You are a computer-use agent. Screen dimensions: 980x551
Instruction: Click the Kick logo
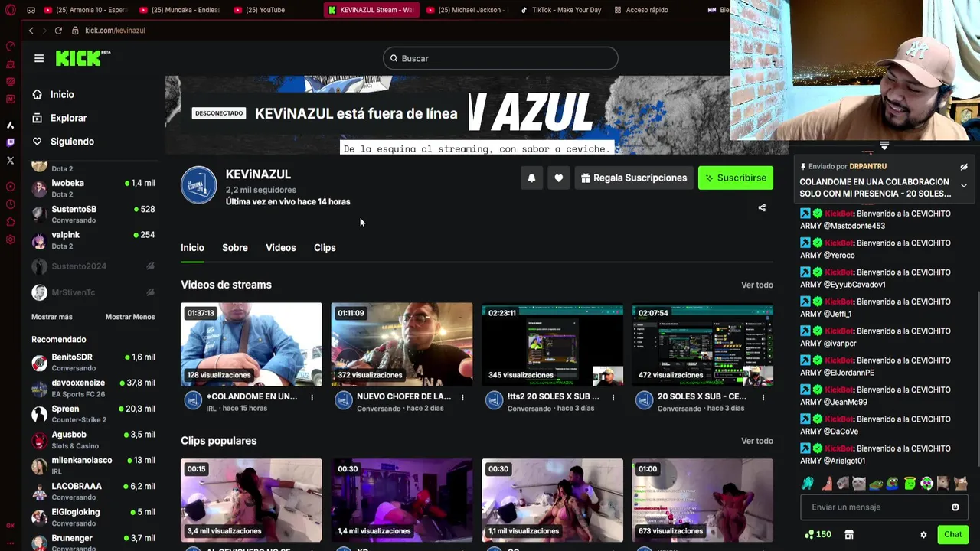pos(83,58)
